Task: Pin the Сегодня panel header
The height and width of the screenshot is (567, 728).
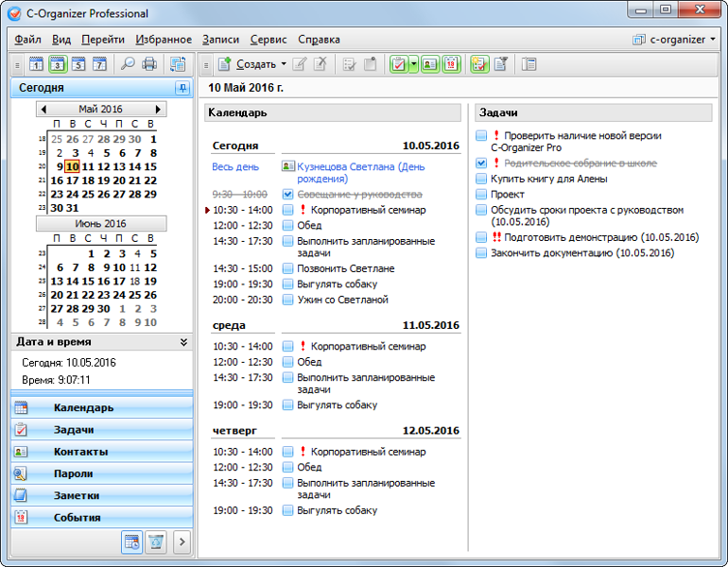Action: pyautogui.click(x=182, y=88)
